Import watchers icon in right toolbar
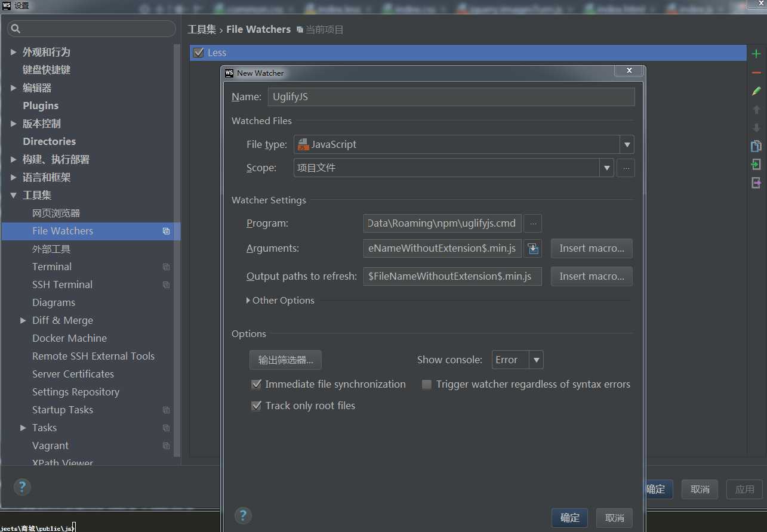Viewport: 767px width, 532px height. [x=756, y=165]
